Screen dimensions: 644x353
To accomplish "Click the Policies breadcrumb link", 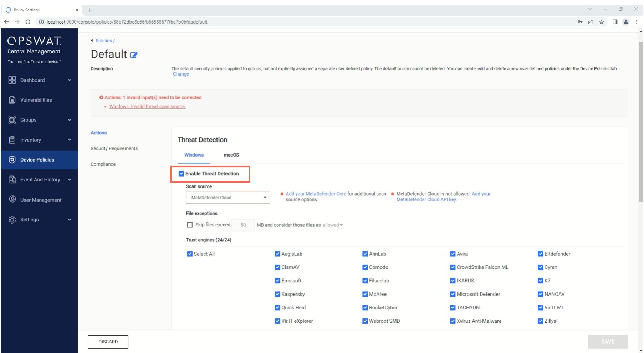I will tap(104, 41).
